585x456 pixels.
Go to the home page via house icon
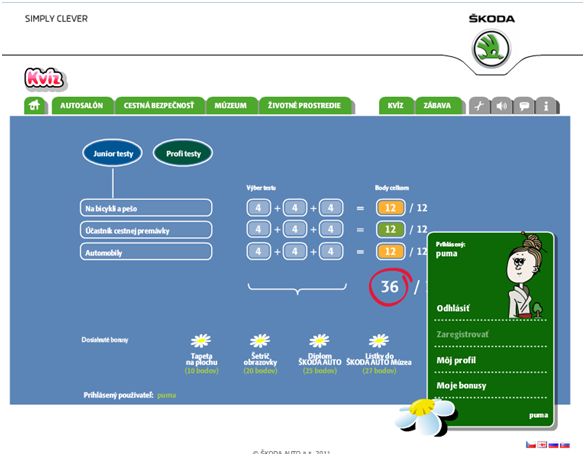(35, 105)
